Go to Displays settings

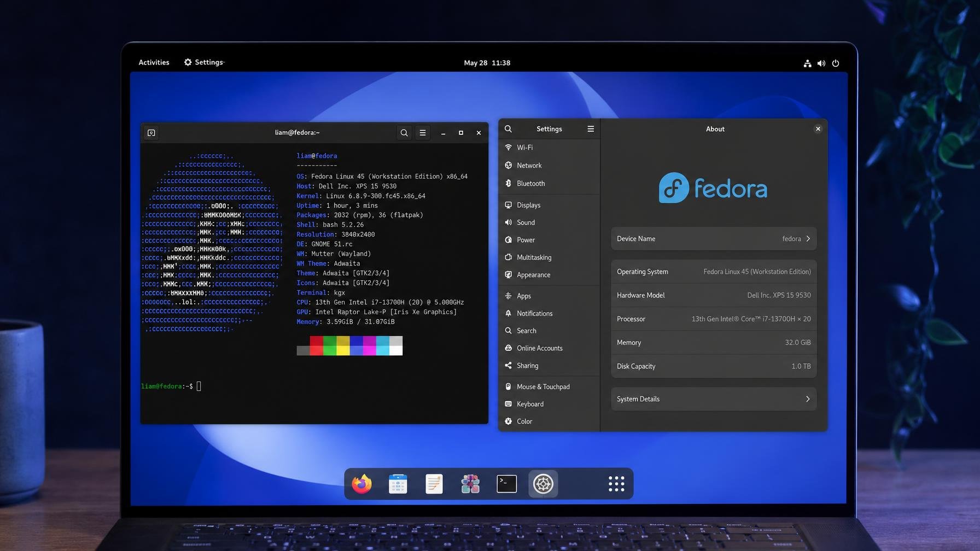pos(549,205)
